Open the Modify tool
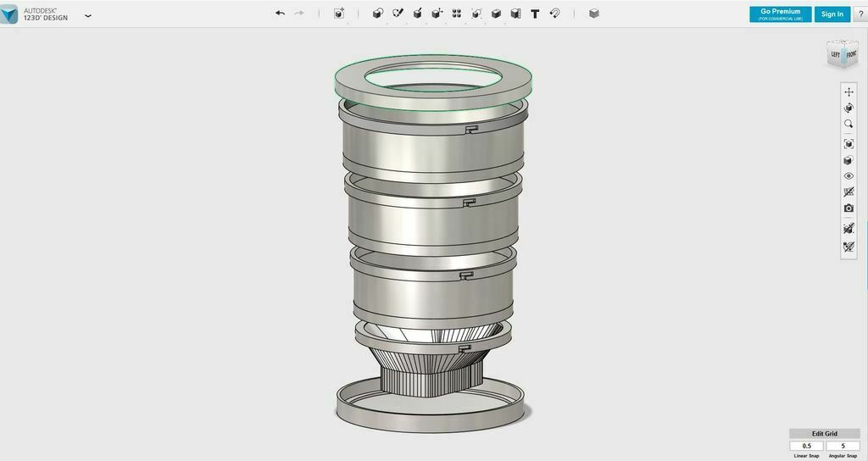Screen dimensions: 868x461 tap(437, 14)
